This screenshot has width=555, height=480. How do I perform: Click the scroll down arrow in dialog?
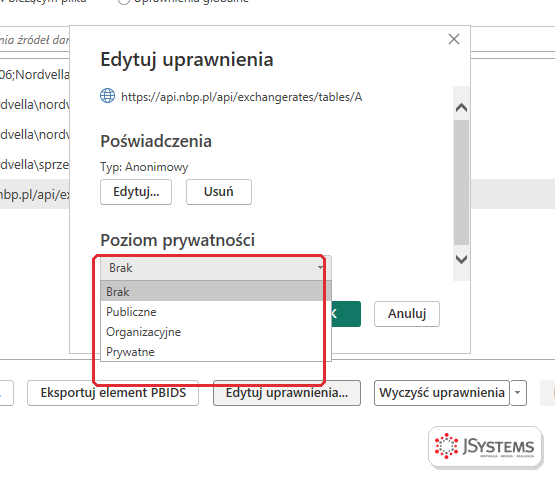[461, 259]
